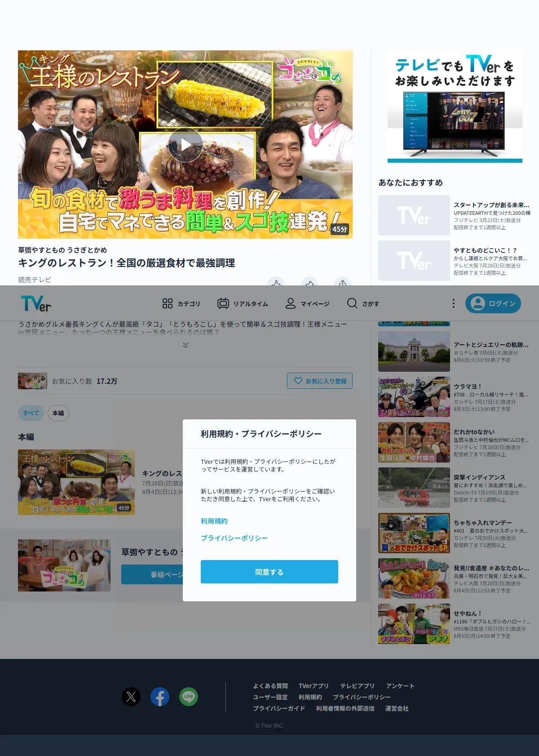Image resolution: width=539 pixels, height=756 pixels.
Task: Open 運営会社 footer link
Action: click(x=397, y=708)
